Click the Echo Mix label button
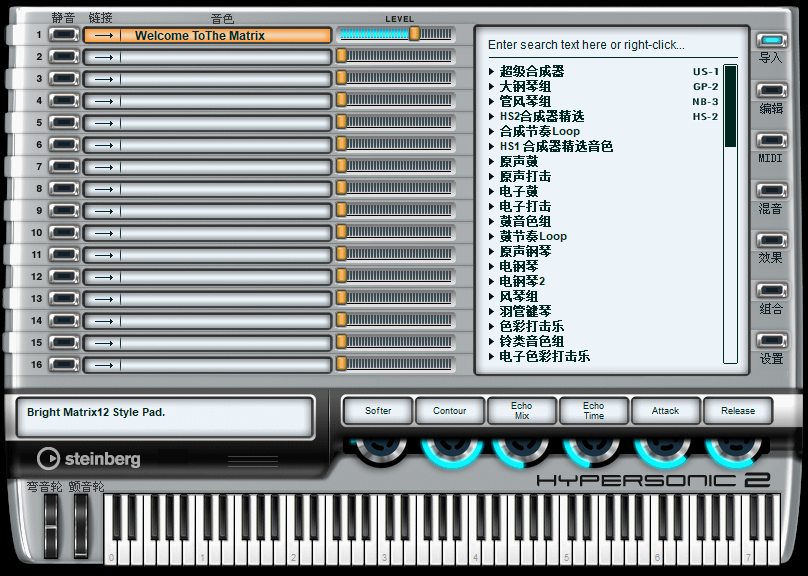Viewport: 808px width, 576px height. [x=521, y=411]
